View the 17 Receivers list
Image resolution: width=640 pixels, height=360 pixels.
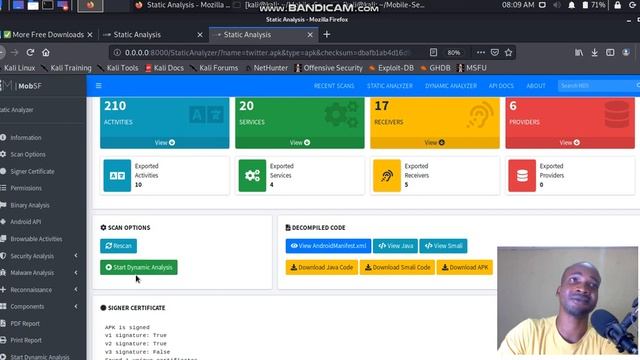[x=435, y=142]
